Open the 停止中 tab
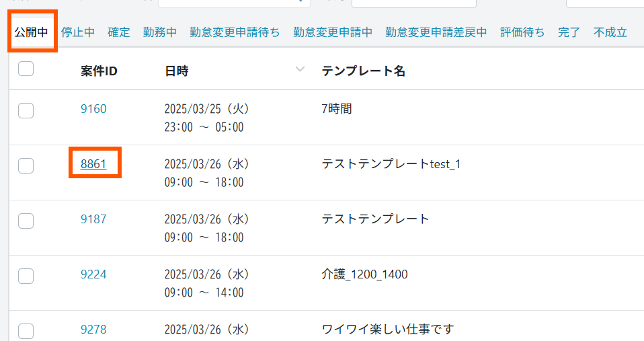Screen dimensions: 644x341 tap(78, 32)
